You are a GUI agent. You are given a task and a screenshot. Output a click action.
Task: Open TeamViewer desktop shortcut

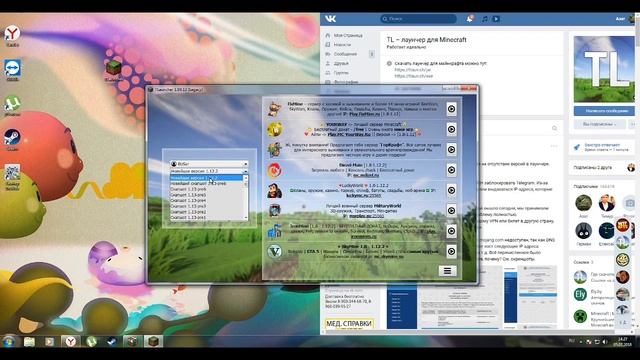click(x=13, y=69)
